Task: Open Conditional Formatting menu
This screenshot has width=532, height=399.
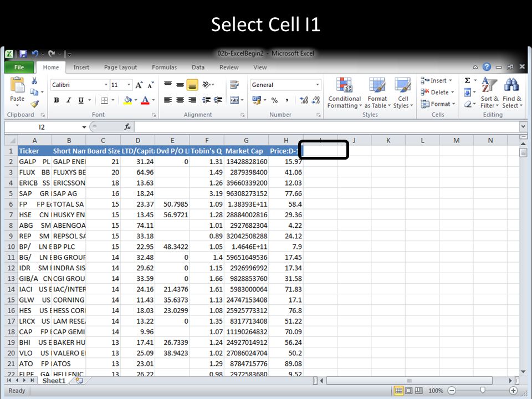Action: pyautogui.click(x=345, y=93)
